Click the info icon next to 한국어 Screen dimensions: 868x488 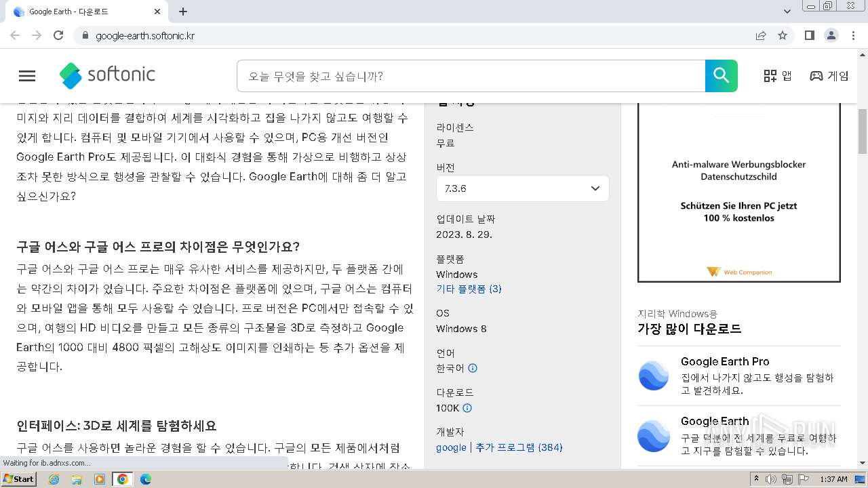click(473, 368)
